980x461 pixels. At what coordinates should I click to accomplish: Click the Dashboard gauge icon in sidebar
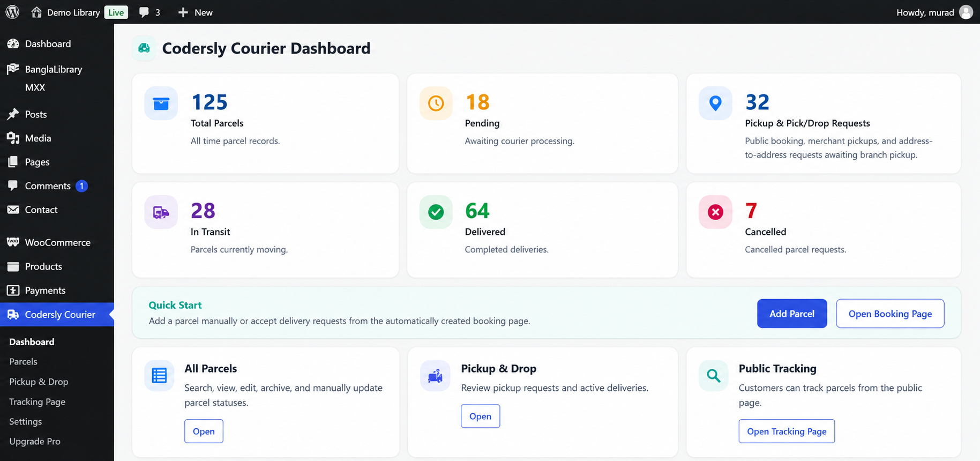(x=13, y=44)
